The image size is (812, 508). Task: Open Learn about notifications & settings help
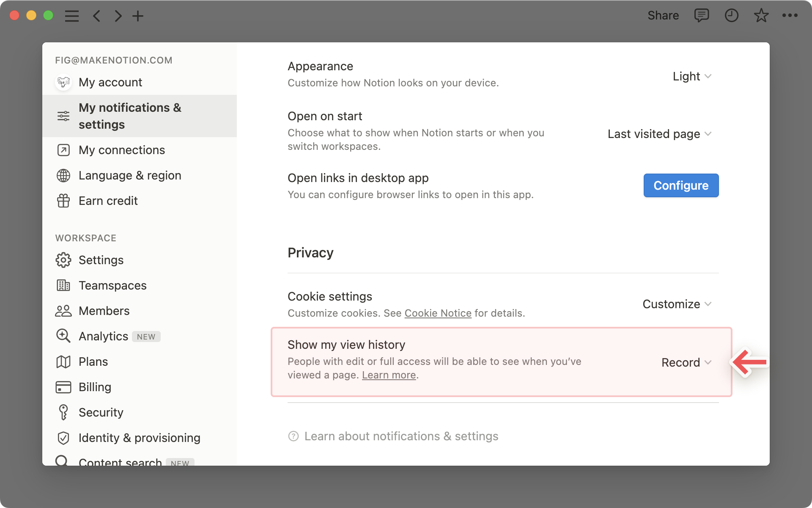coord(401,436)
